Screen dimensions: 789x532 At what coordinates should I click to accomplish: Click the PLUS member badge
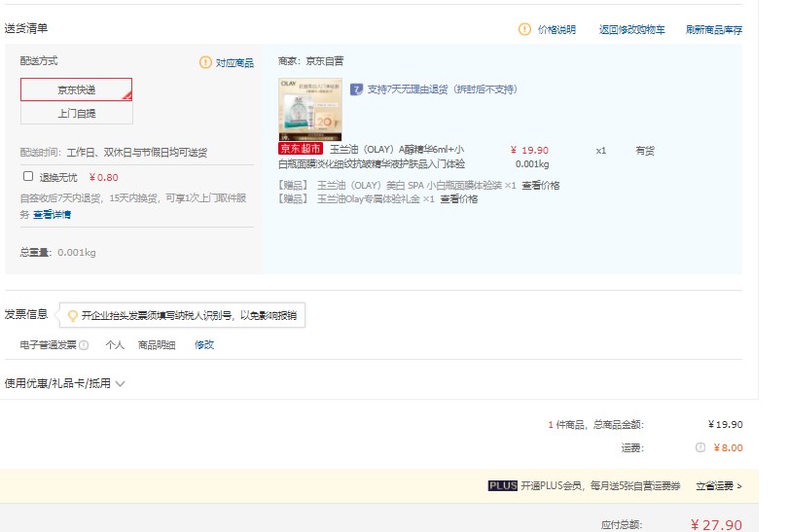coord(503,485)
